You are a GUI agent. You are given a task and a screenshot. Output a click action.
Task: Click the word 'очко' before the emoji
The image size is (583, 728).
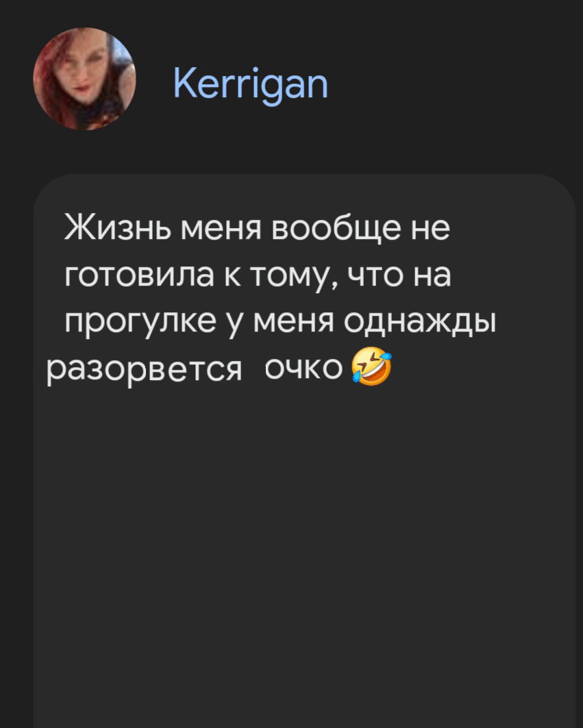303,368
